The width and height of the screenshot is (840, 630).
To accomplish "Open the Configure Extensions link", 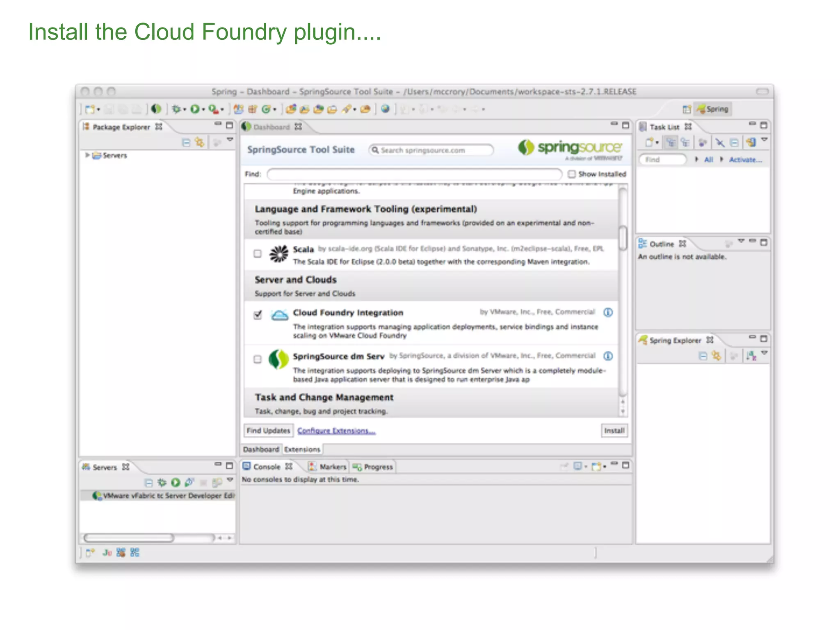I will click(336, 430).
